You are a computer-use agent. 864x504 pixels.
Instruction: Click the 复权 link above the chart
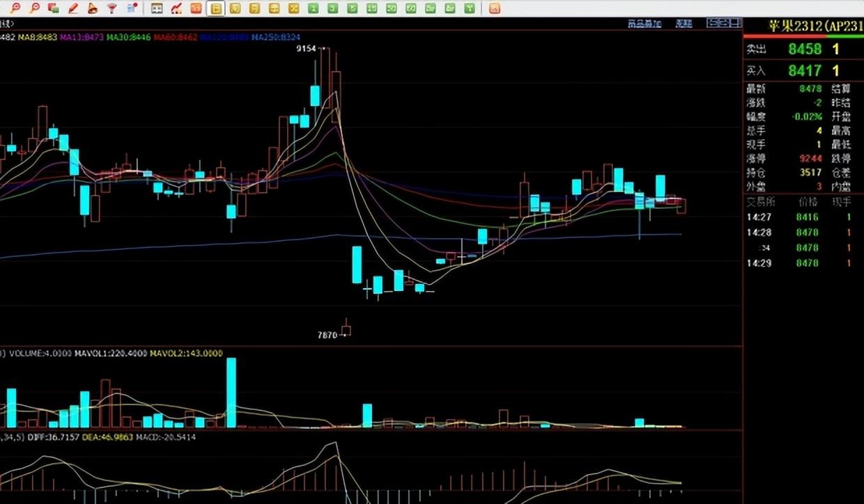click(684, 23)
